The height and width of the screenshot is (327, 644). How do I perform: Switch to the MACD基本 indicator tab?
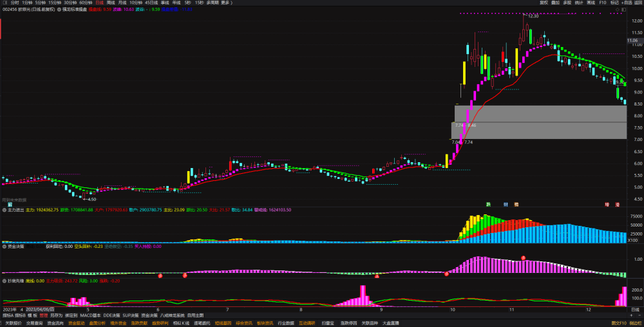90,315
